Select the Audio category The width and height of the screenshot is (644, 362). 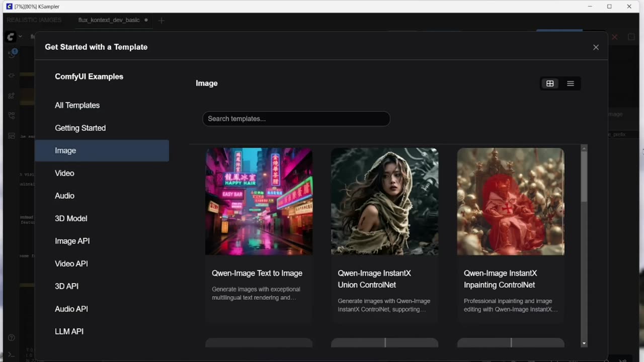point(102,196)
